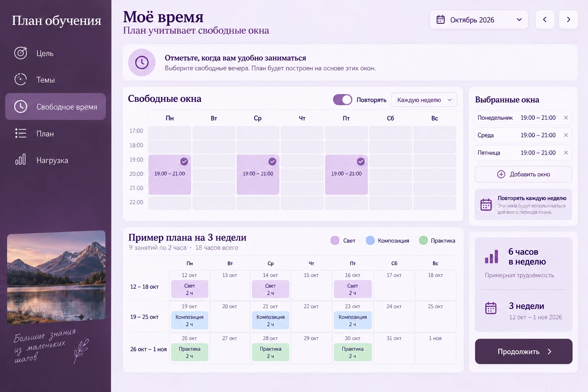Click the plus icon in Добавить окно
The image size is (588, 392).
pos(501,174)
